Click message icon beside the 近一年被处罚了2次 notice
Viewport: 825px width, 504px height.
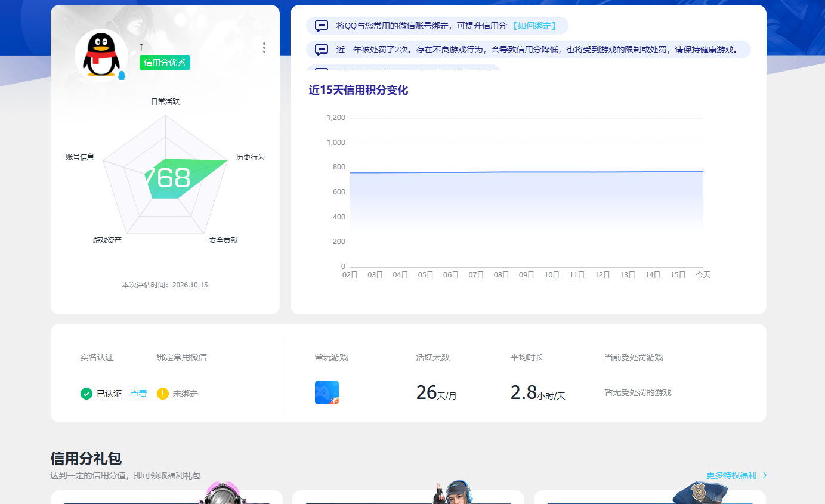322,50
